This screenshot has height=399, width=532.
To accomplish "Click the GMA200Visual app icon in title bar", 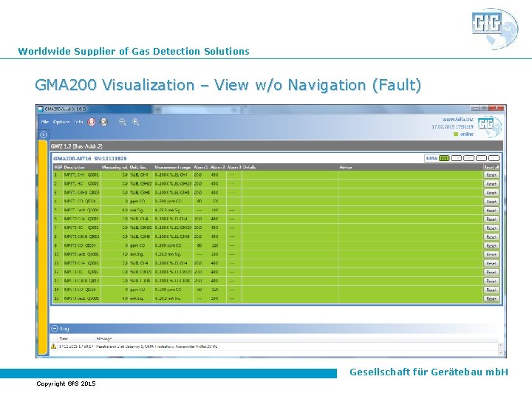I will tap(41, 109).
